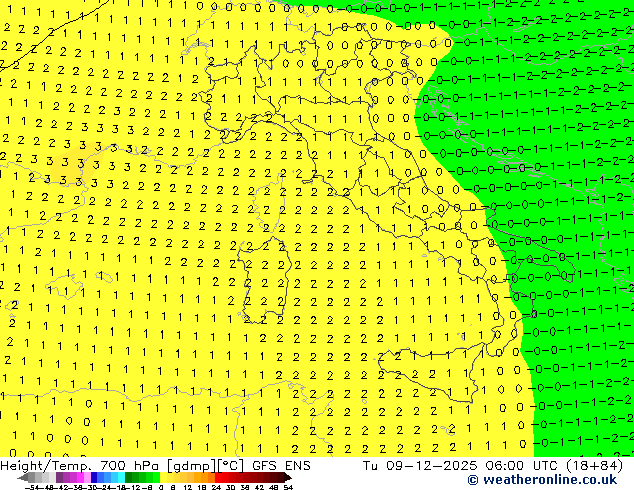Click the 'GFS ENS' model label
The image size is (634, 490).
pos(281,466)
